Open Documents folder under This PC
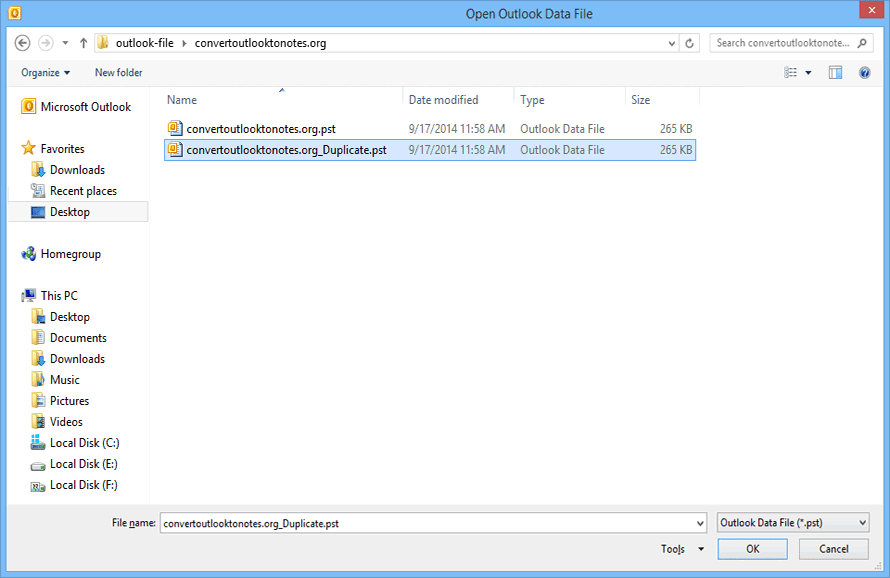Viewport: 890px width, 578px height. click(x=69, y=338)
